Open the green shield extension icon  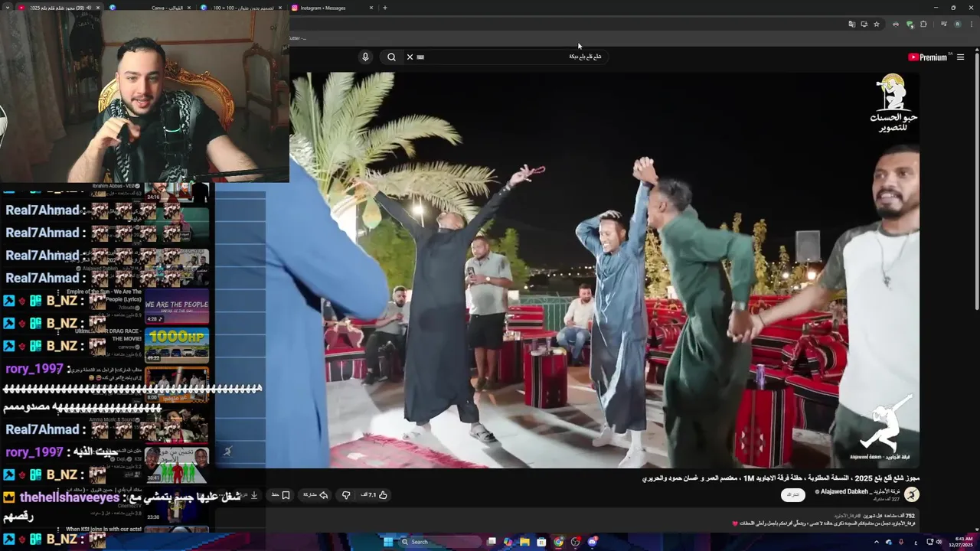click(910, 24)
